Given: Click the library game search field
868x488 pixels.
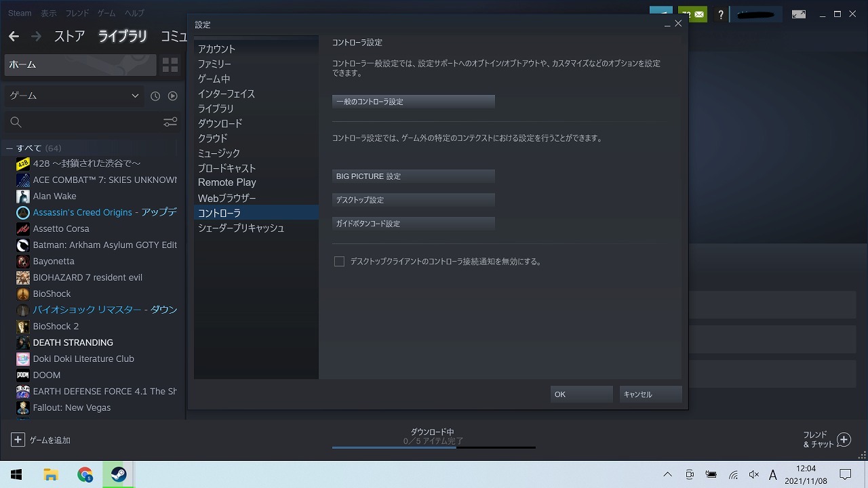Looking at the screenshot, I should (83, 122).
